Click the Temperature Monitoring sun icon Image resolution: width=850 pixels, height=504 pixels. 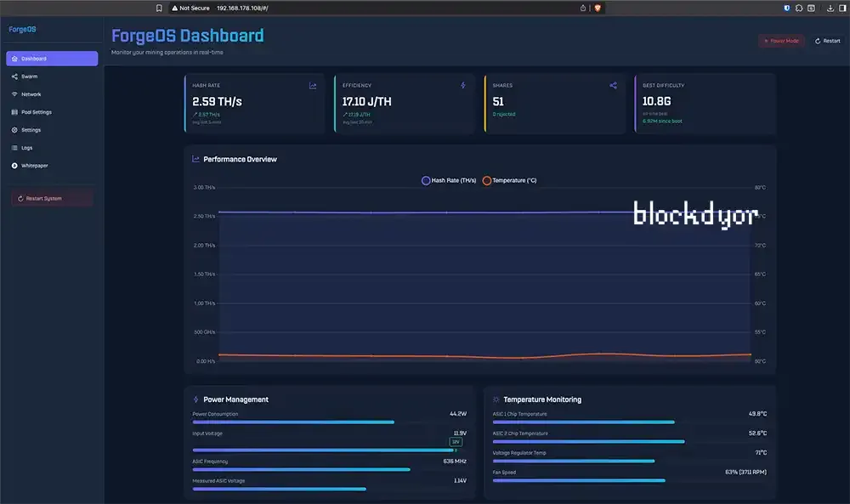pyautogui.click(x=496, y=399)
